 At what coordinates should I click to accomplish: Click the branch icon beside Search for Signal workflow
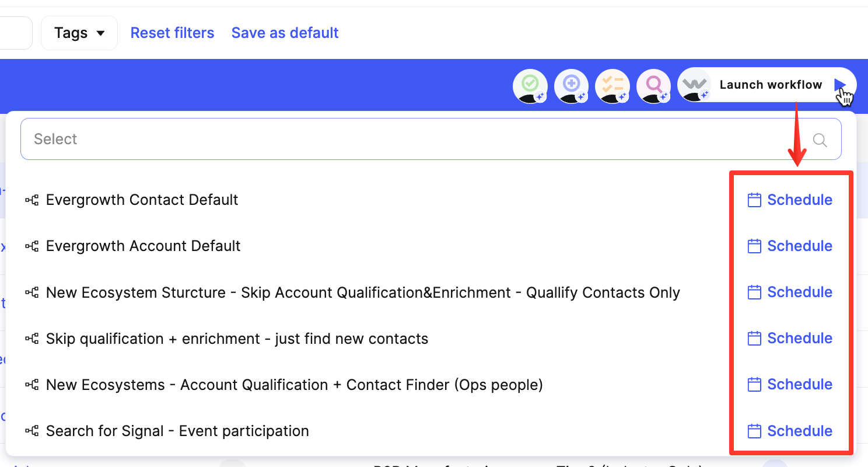click(31, 431)
